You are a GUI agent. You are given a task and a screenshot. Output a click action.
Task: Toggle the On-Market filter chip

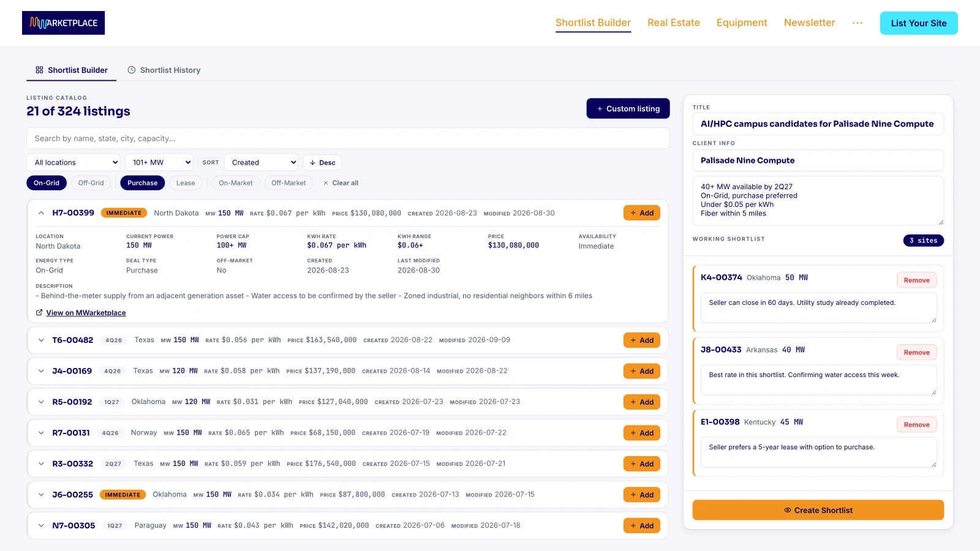pyautogui.click(x=236, y=183)
